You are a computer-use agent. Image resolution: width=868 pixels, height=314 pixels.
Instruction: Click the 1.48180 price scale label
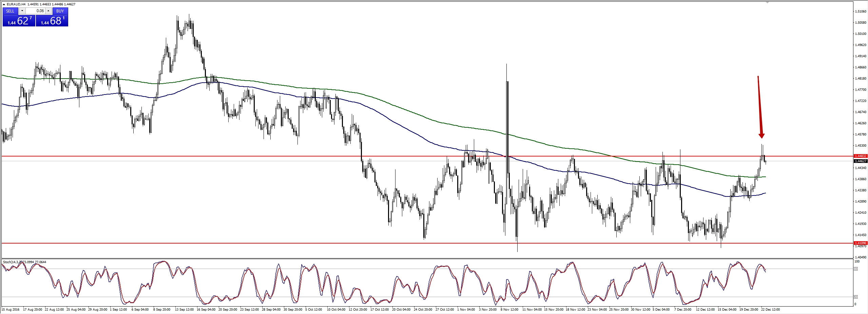tap(861, 79)
